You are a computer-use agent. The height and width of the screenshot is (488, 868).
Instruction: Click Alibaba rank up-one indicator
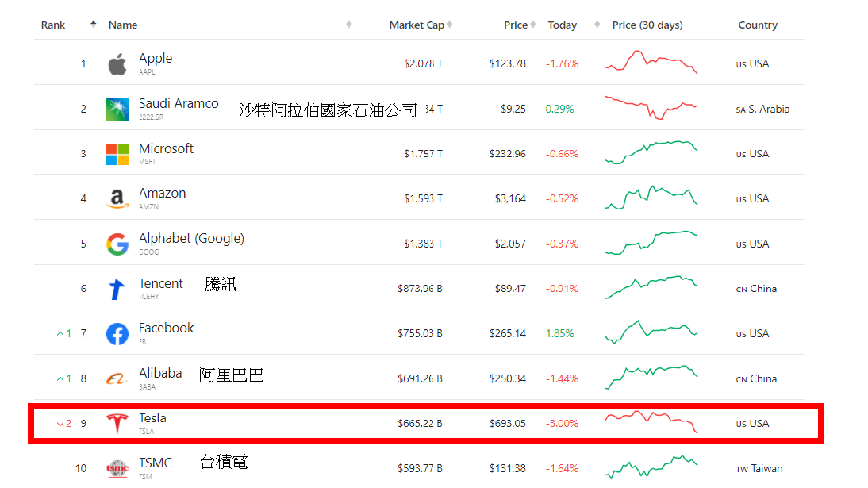tap(63, 378)
